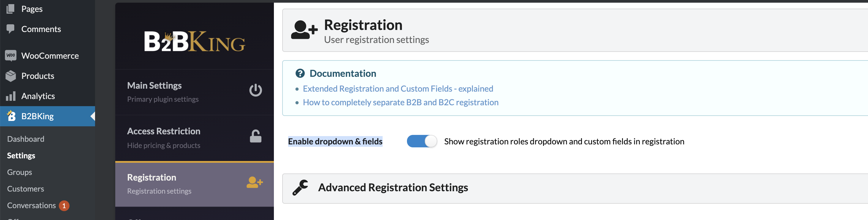Open the Comments menu
Viewport: 868px width, 220px height.
(x=48, y=29)
